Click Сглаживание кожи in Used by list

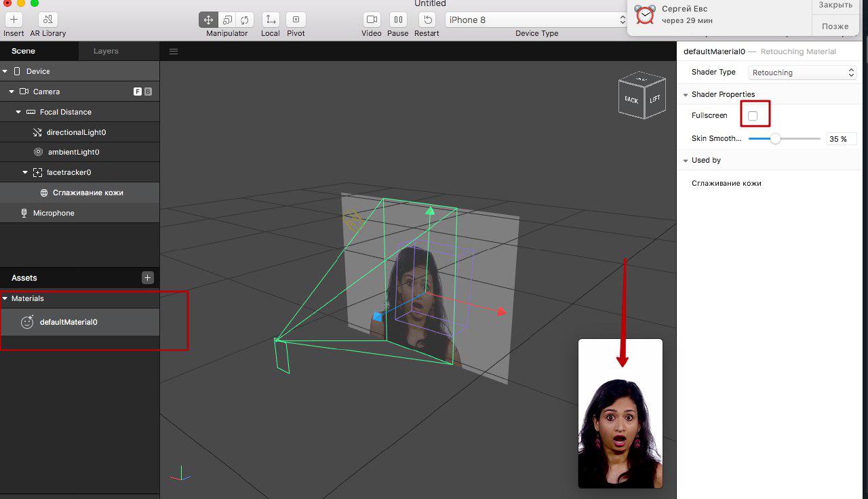[726, 183]
